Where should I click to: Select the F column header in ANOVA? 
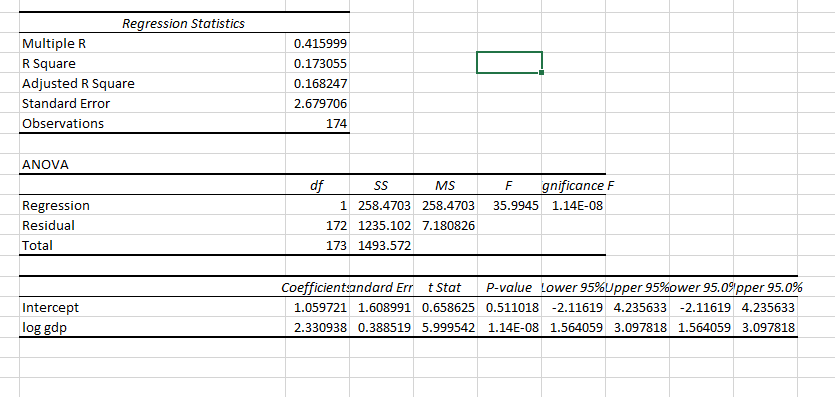(509, 185)
